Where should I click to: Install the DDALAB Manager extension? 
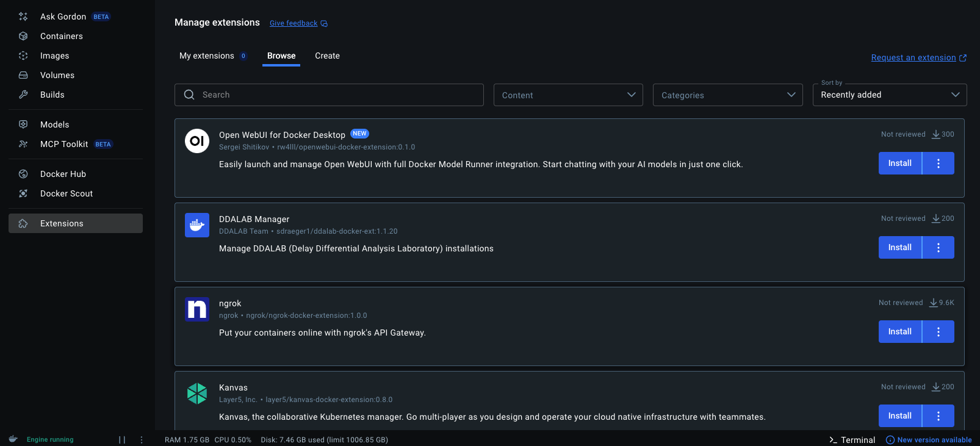[x=899, y=248]
